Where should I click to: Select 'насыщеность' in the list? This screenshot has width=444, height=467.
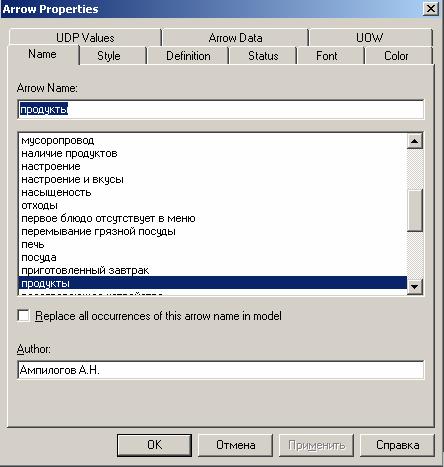(x=213, y=192)
